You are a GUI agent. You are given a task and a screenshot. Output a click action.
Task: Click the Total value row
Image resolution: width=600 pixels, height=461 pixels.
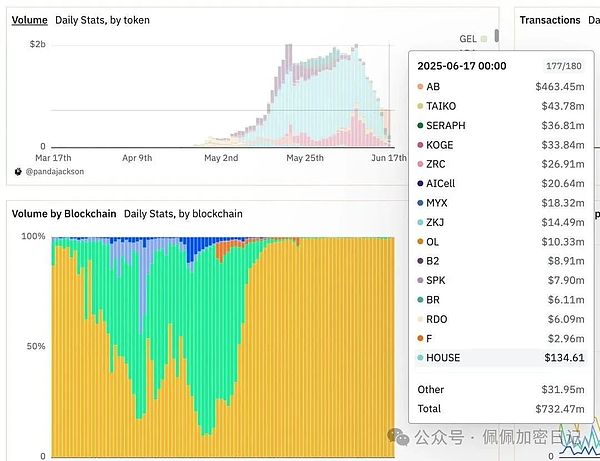500,409
